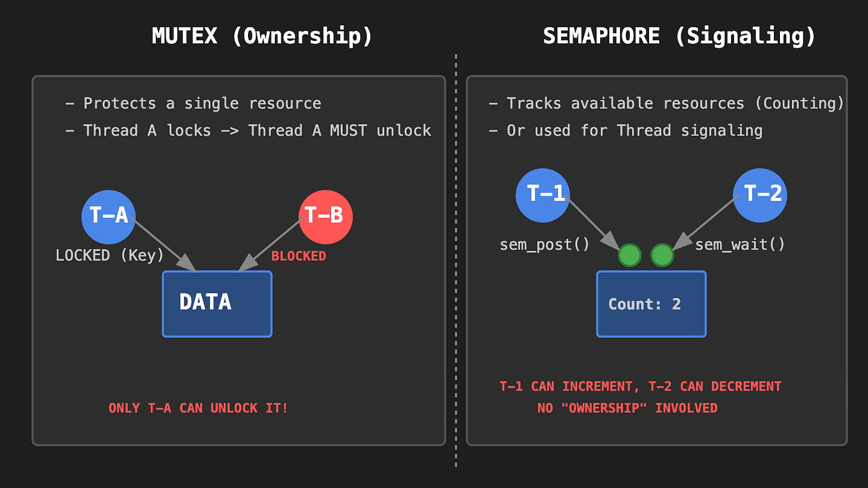Click the dotted vertical divider line
This screenshot has height=488, width=868.
[456, 260]
